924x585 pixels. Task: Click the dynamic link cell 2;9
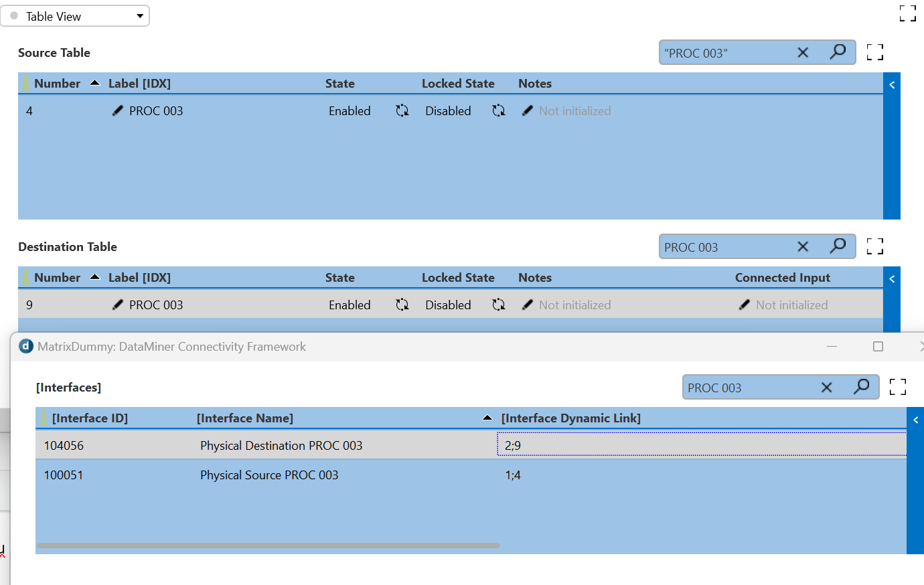(x=701, y=445)
